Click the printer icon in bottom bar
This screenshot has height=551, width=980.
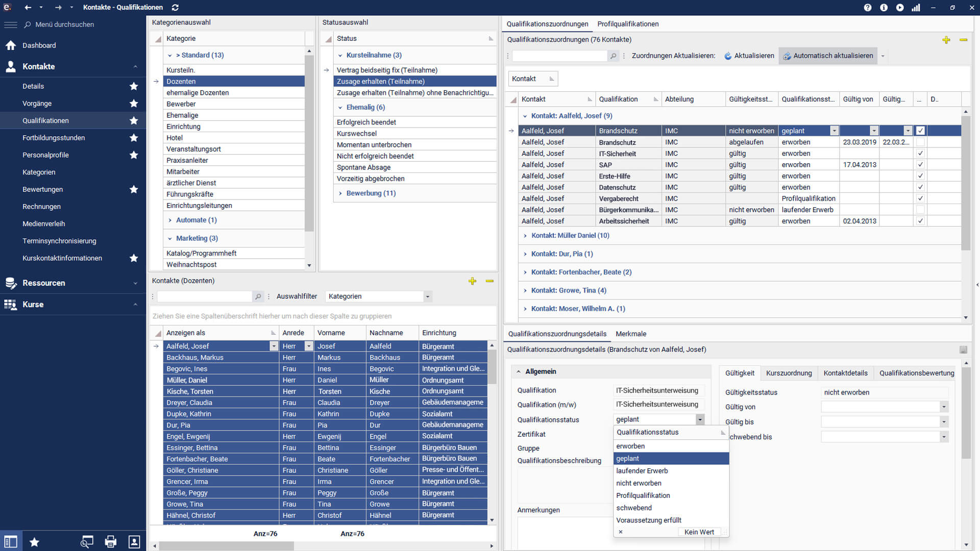[110, 542]
